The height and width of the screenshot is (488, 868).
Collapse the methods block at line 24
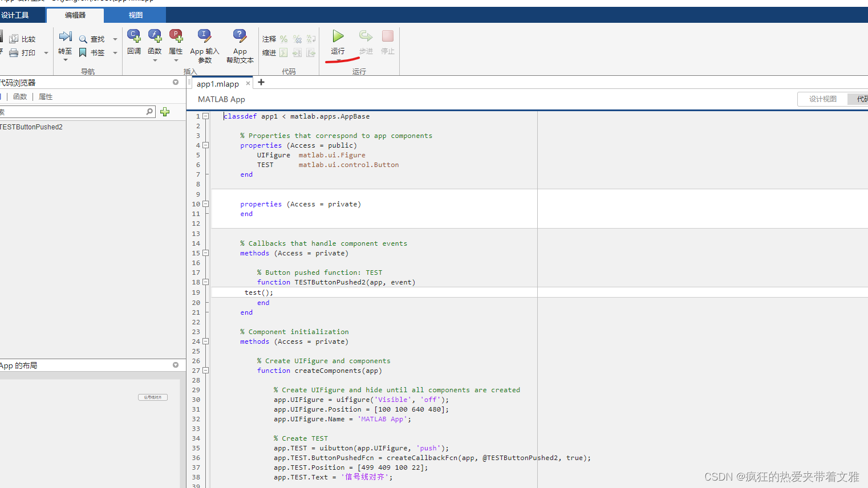206,341
